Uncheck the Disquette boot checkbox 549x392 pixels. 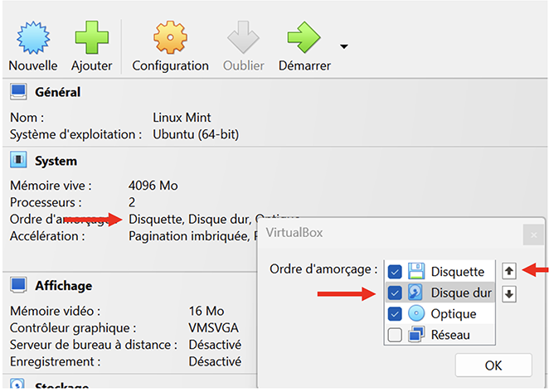pos(395,271)
